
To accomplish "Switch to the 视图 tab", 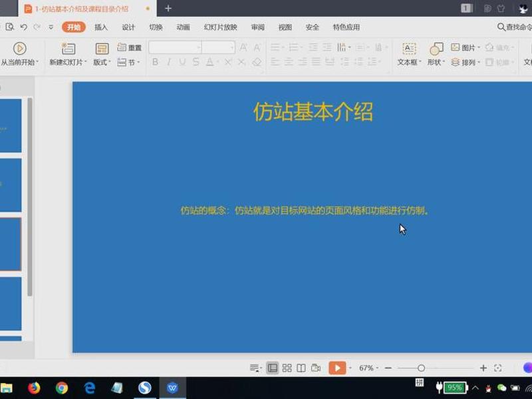I will pos(285,27).
